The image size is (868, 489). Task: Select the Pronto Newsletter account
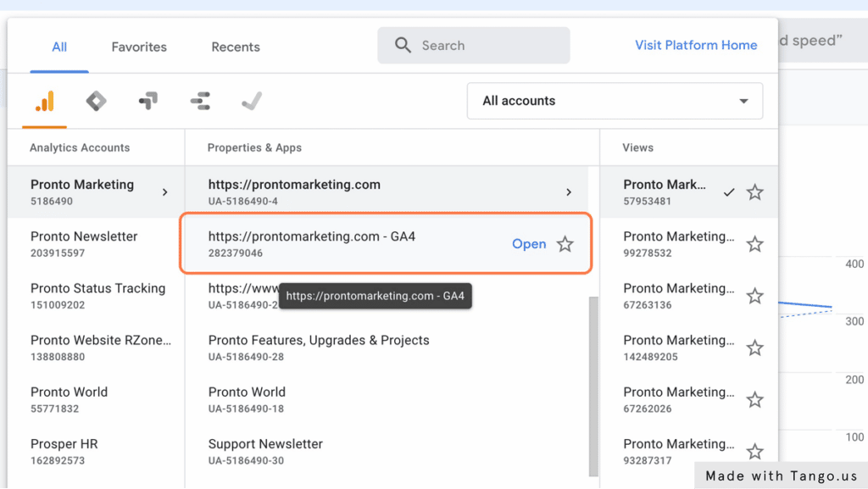[x=96, y=244]
